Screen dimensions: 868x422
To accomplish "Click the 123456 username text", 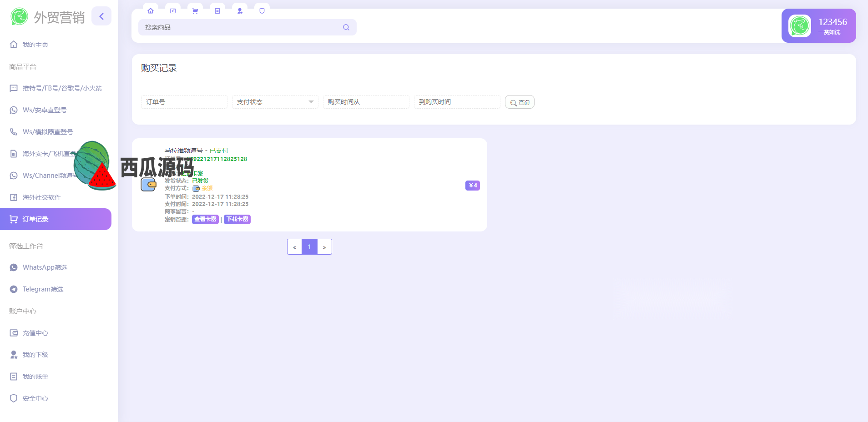I will point(833,22).
